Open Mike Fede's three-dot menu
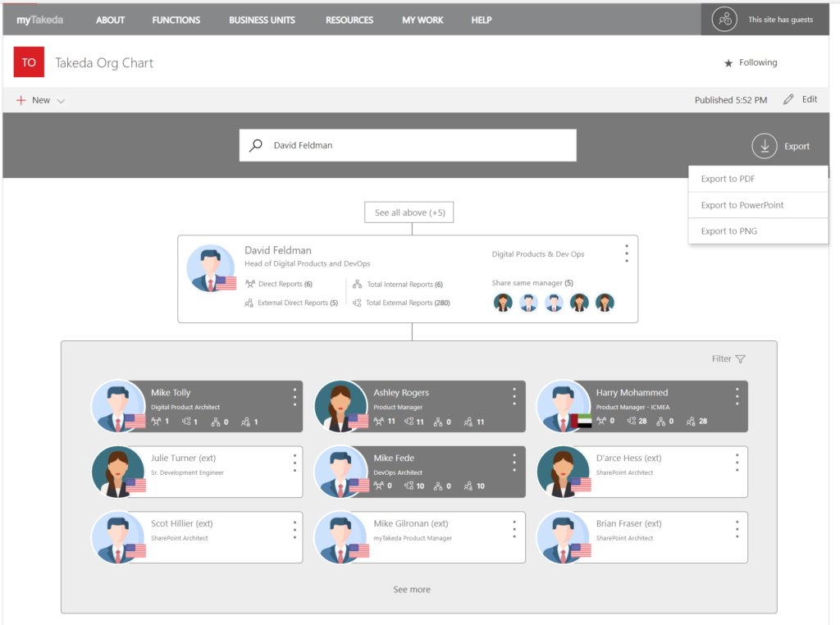840x625 pixels. 514,463
